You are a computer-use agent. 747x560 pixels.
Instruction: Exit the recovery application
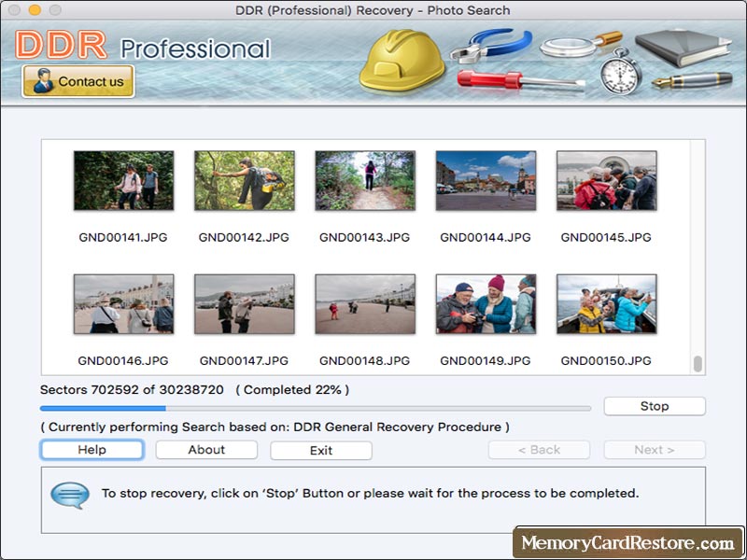click(320, 450)
